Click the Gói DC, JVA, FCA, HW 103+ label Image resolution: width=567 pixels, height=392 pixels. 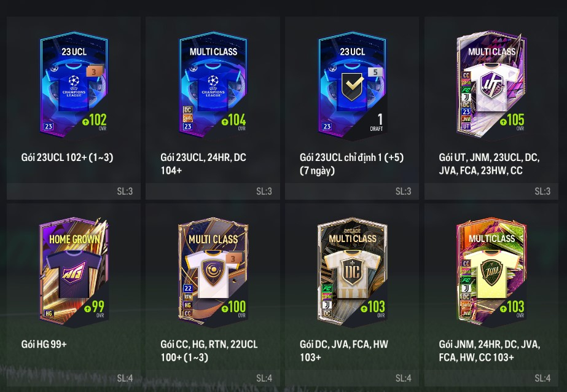[343, 350]
